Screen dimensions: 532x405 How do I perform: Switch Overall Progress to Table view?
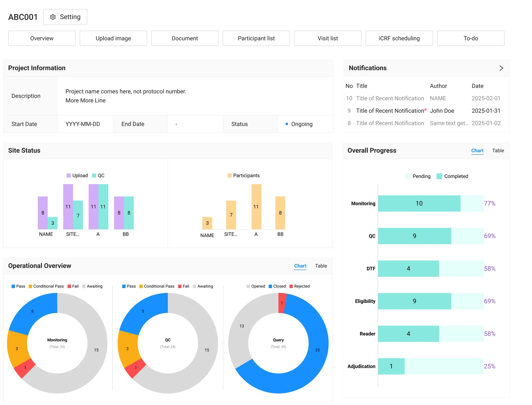tap(498, 151)
